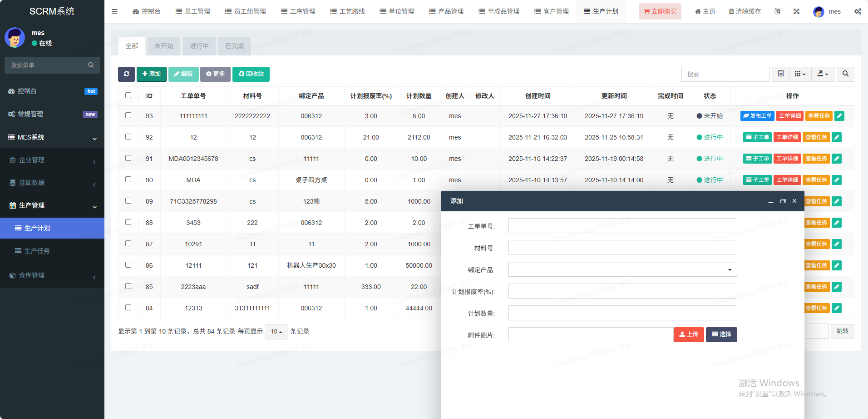Open the language switch icon in top bar
The image size is (868, 419).
[x=778, y=11]
